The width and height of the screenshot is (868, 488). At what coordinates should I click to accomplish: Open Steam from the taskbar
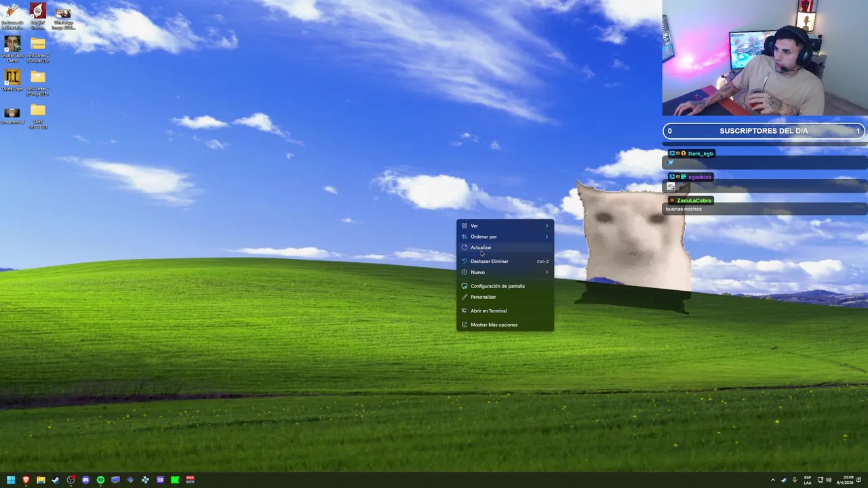[x=56, y=480]
